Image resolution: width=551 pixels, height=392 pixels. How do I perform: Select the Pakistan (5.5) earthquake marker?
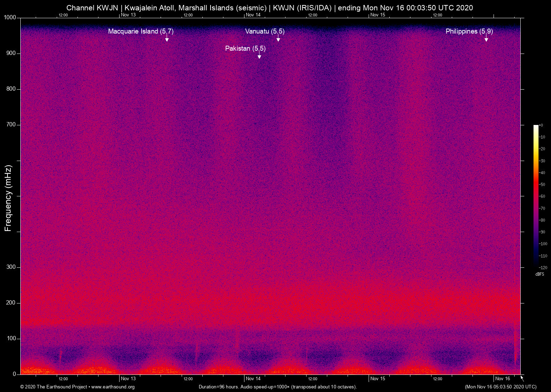click(x=245, y=48)
